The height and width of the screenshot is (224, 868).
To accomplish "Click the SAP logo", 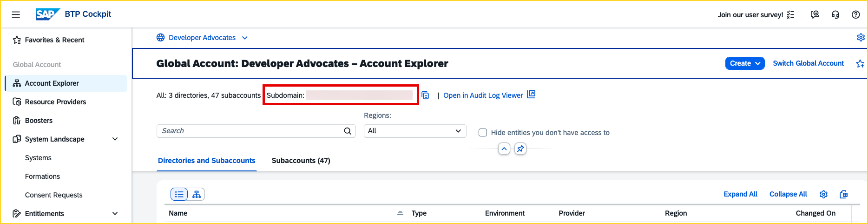I will (48, 14).
